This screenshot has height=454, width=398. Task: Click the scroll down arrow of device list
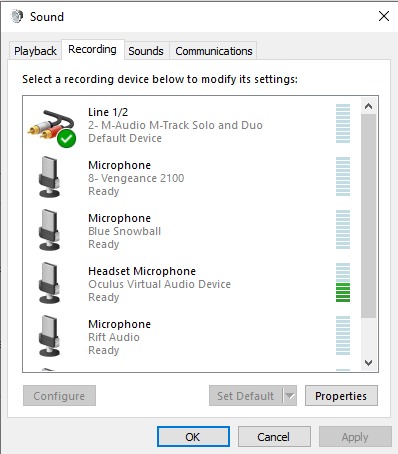pyautogui.click(x=368, y=362)
